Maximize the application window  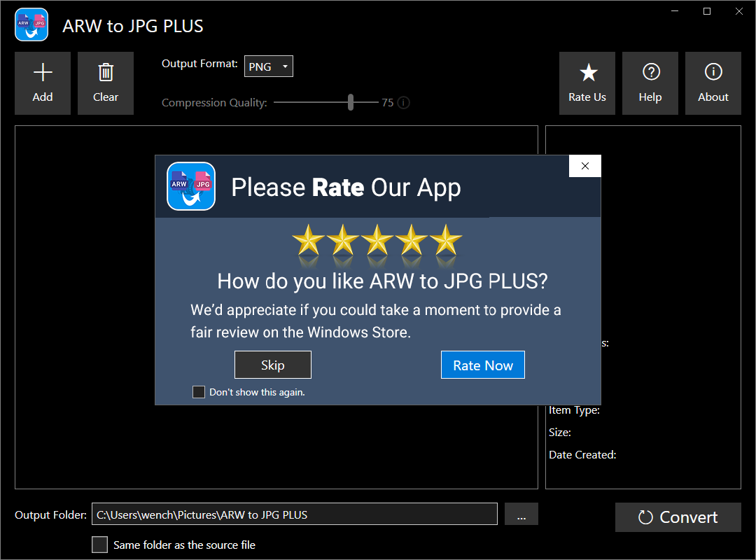pos(707,11)
